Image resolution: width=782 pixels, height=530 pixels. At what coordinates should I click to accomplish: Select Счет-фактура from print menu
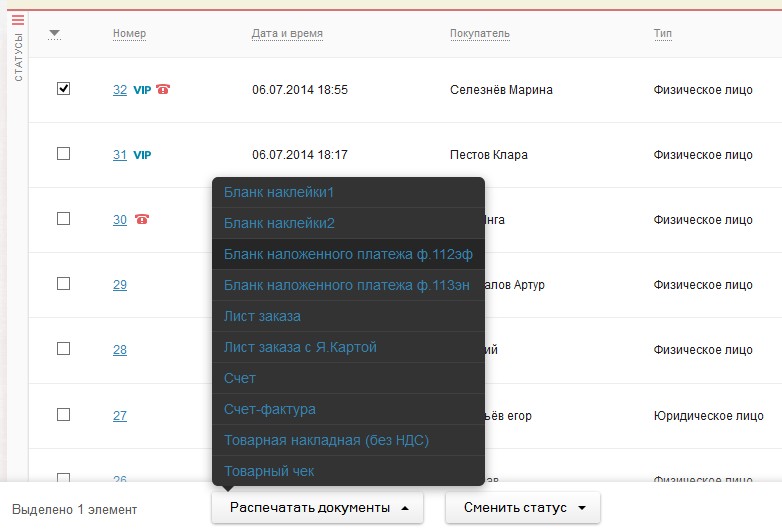point(269,409)
